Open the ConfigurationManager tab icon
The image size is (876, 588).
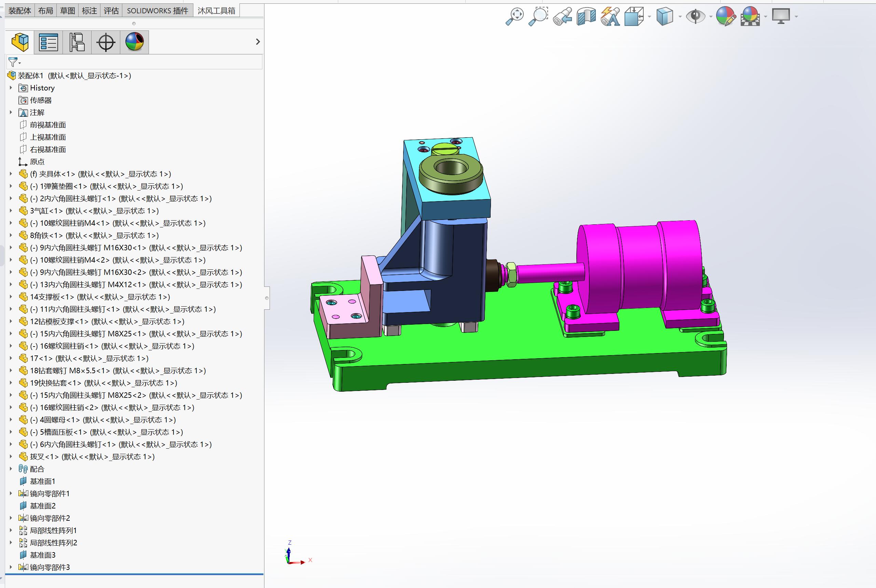pyautogui.click(x=77, y=42)
